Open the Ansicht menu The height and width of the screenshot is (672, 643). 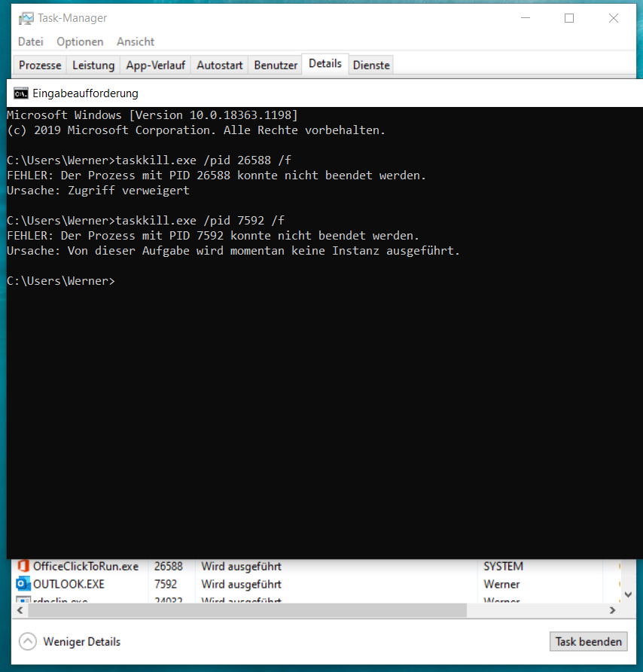(136, 41)
